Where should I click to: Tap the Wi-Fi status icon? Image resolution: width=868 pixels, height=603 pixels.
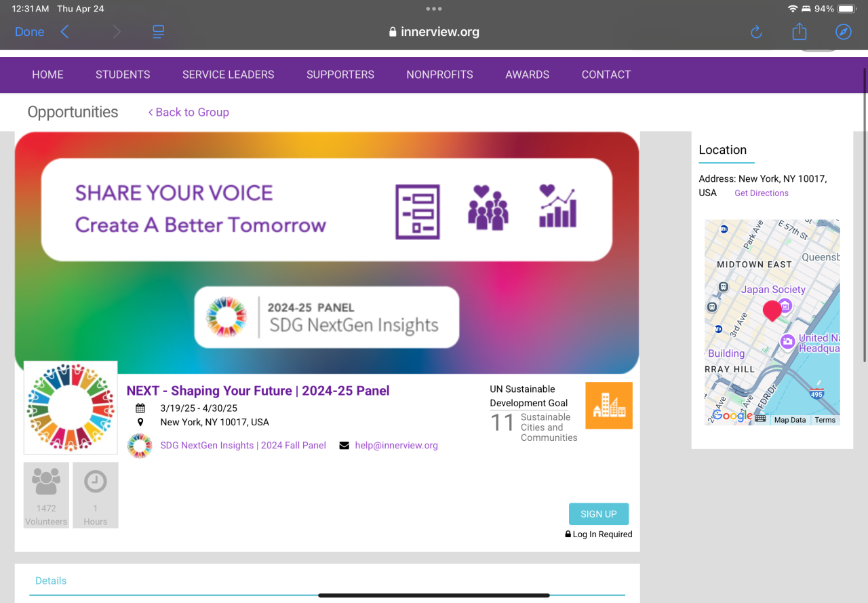point(793,9)
